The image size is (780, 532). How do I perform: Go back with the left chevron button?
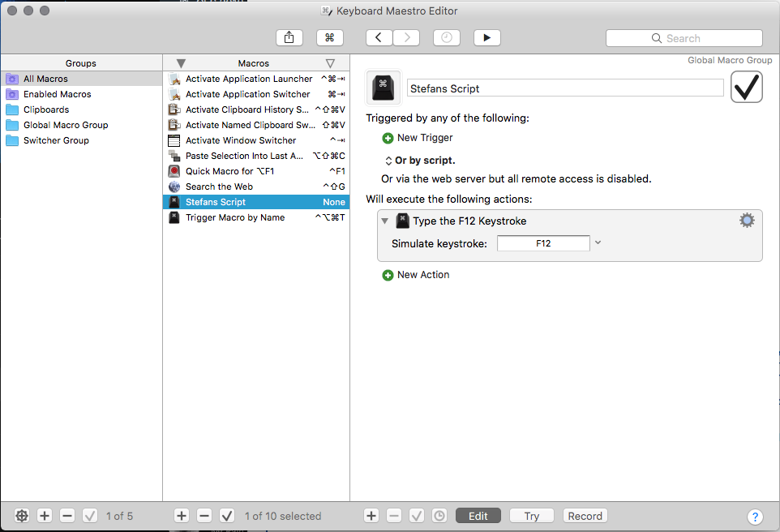point(379,38)
